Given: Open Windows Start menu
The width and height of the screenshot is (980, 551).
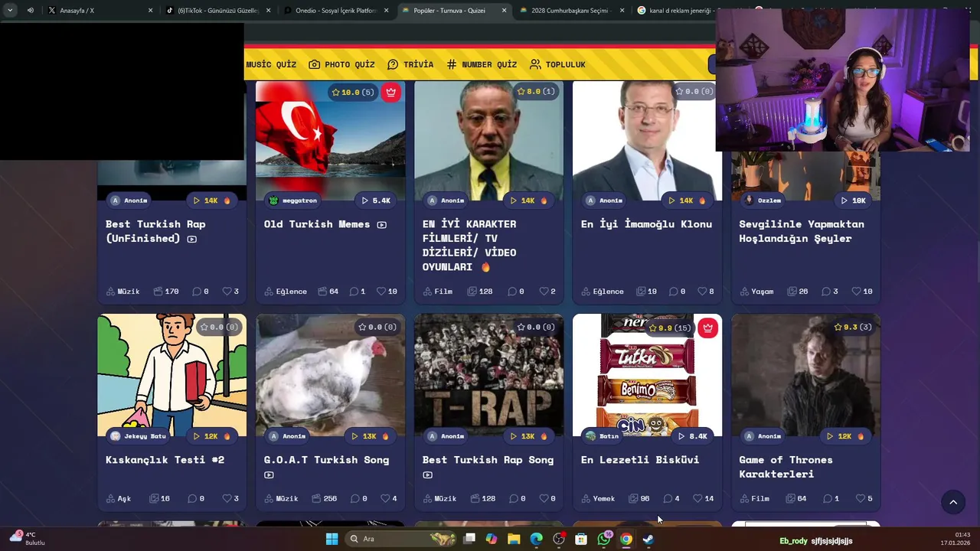Looking at the screenshot, I should pyautogui.click(x=332, y=539).
